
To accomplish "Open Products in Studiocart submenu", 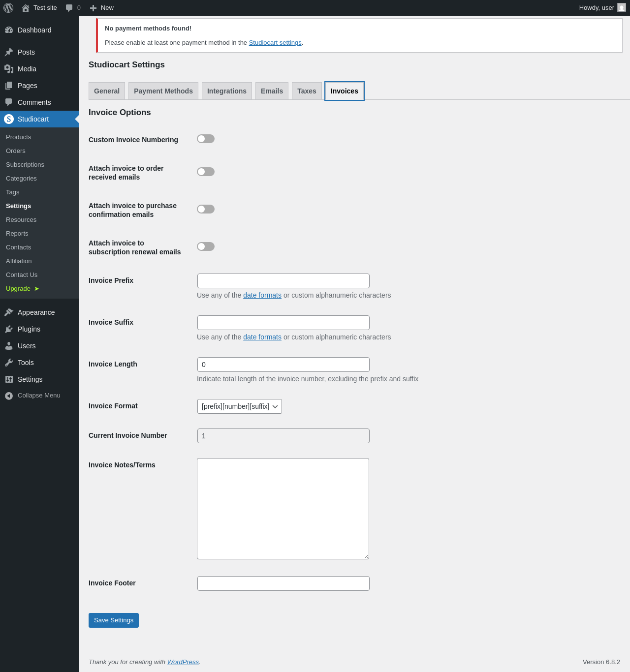I will [39, 137].
